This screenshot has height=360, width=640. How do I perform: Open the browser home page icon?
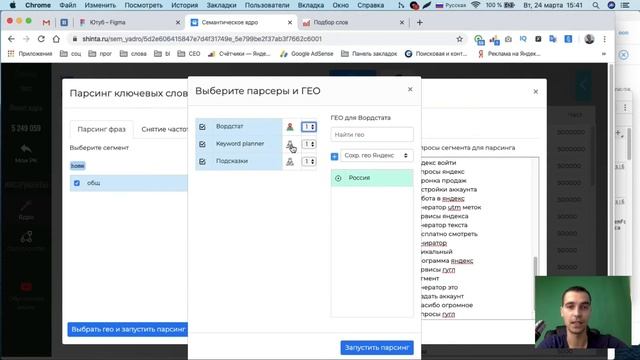[56, 39]
